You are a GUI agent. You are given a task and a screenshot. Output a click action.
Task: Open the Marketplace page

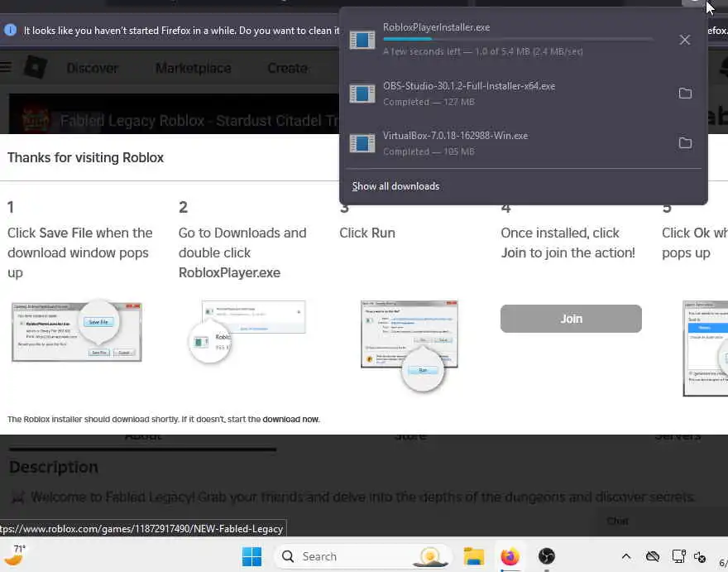click(x=193, y=69)
